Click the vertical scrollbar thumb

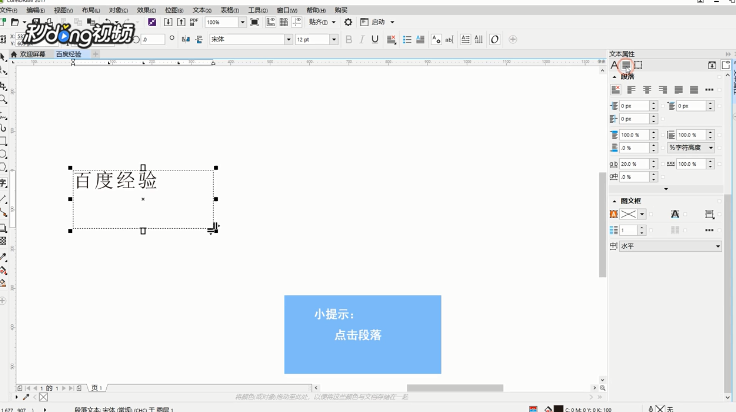coord(602,225)
